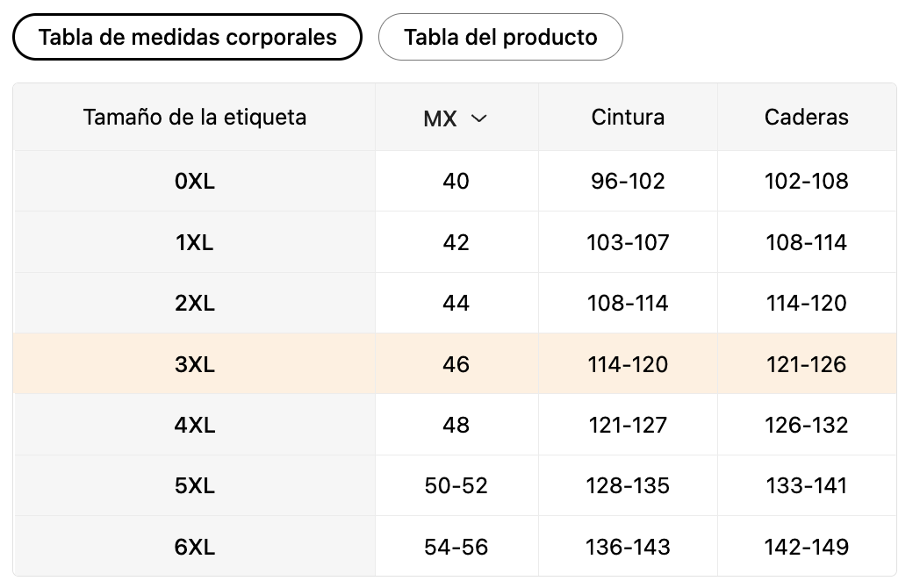Click the 136-143 waist measurement cell
The image size is (920, 588).
pyautogui.click(x=628, y=547)
